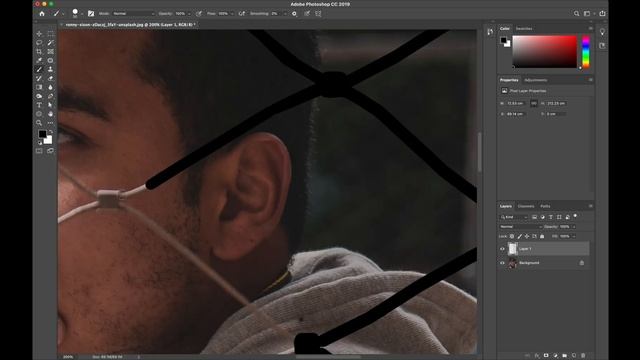The image size is (640, 360).
Task: Toggle the Brush Settings panel button
Action: pos(91,13)
